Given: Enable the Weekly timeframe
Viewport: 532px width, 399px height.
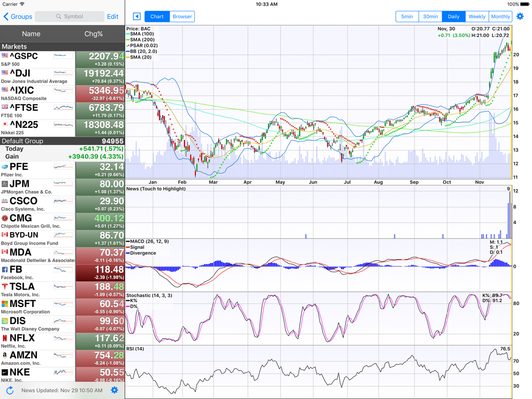Looking at the screenshot, I should tap(477, 16).
